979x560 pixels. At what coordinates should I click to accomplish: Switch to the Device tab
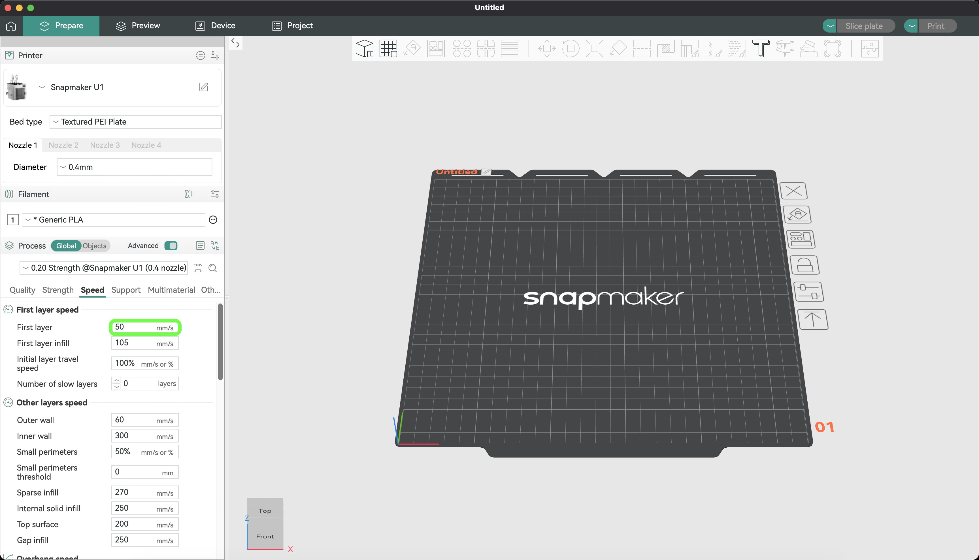[x=216, y=26]
